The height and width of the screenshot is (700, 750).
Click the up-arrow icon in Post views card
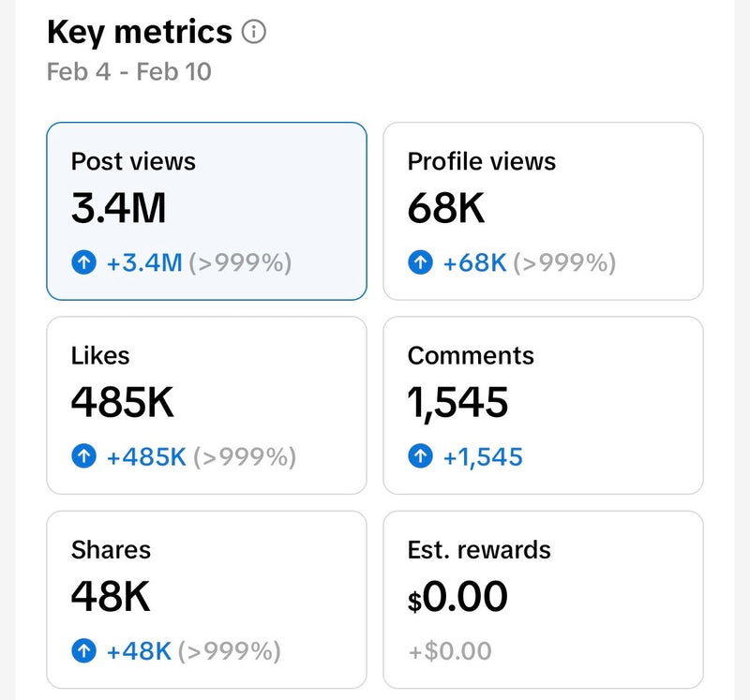(84, 263)
